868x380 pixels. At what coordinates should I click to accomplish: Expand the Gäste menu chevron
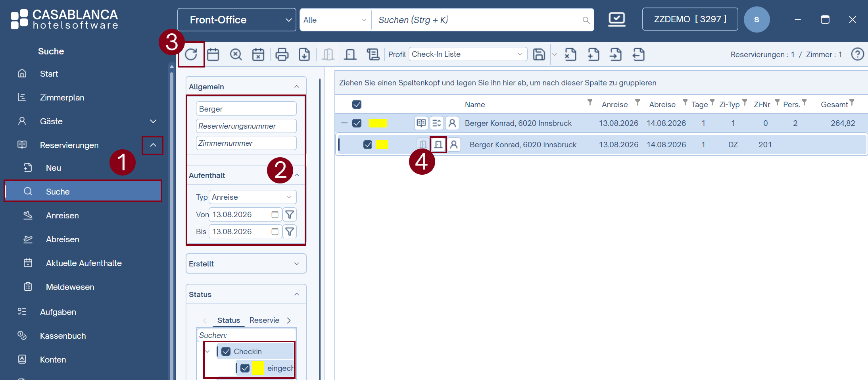click(153, 122)
